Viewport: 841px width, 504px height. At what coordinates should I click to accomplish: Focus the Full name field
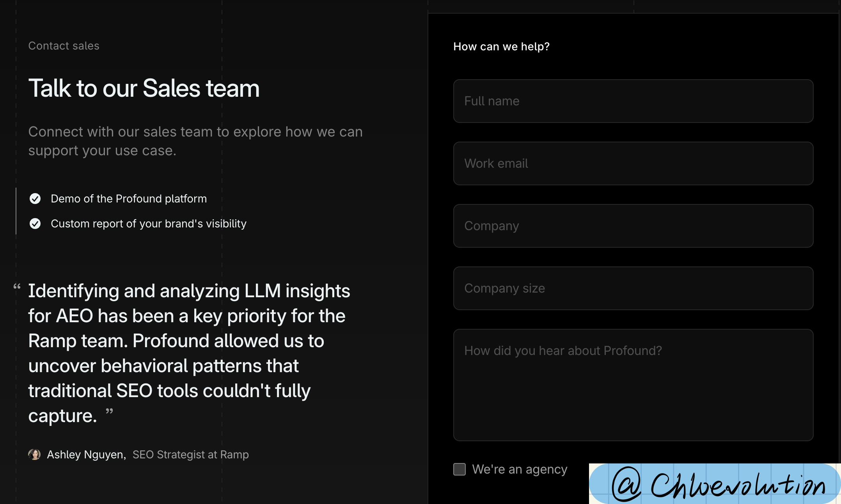pos(633,101)
